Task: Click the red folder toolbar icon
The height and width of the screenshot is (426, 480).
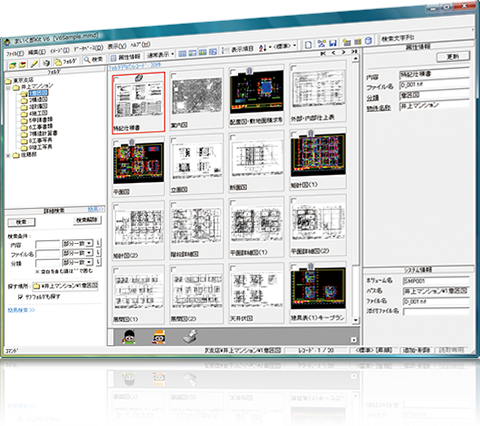Action: 22,65
